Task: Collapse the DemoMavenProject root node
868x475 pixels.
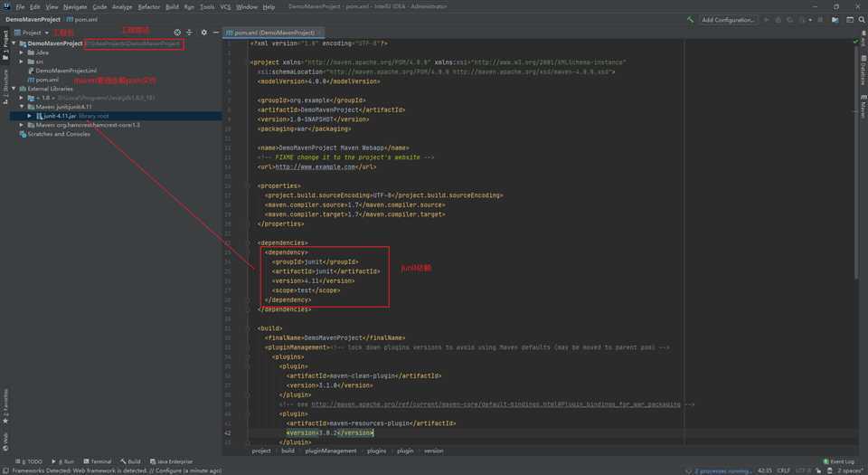Action: [x=14, y=43]
